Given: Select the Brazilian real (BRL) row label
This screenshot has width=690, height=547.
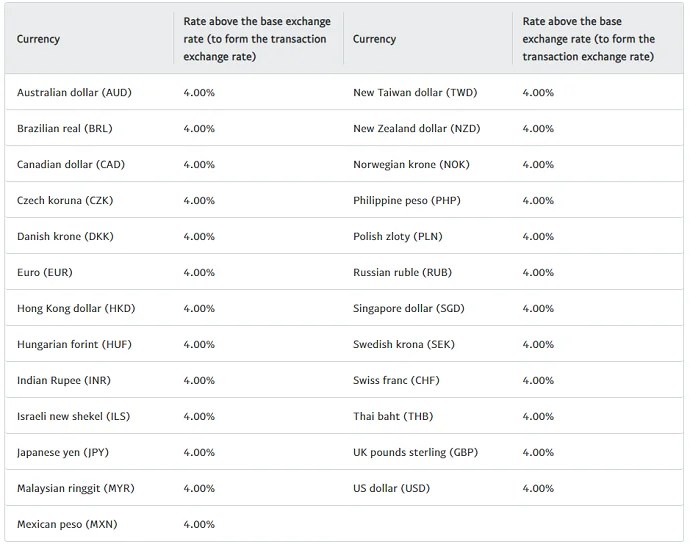Looking at the screenshot, I should [65, 129].
